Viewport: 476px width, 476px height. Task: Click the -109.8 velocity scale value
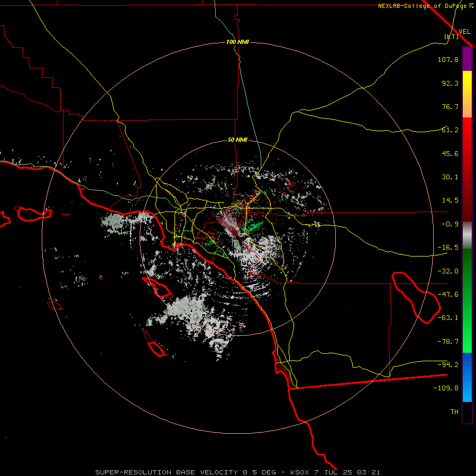point(446,388)
